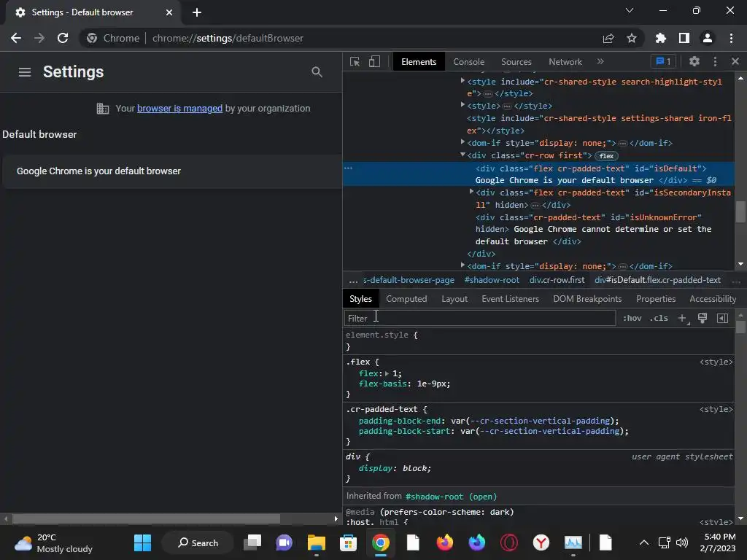The width and height of the screenshot is (747, 560).
Task: Click the share this page icon
Action: tap(608, 38)
